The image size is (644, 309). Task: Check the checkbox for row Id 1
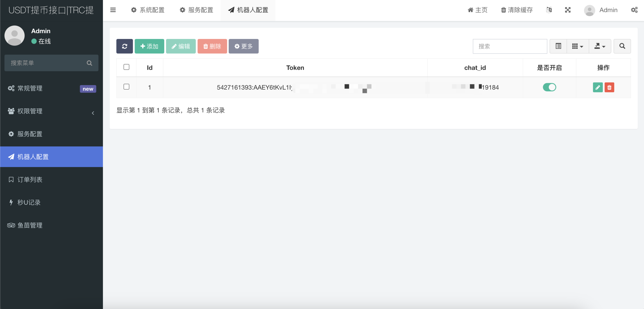tap(127, 87)
